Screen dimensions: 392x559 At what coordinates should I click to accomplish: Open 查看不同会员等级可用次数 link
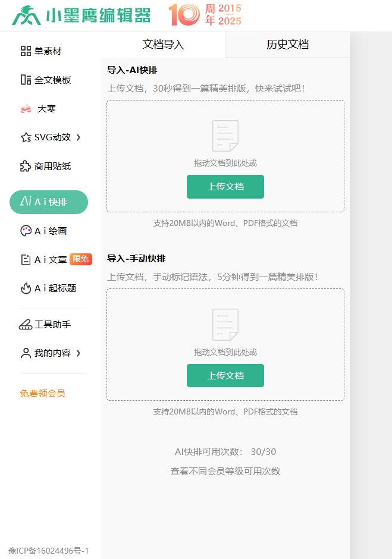pos(225,472)
